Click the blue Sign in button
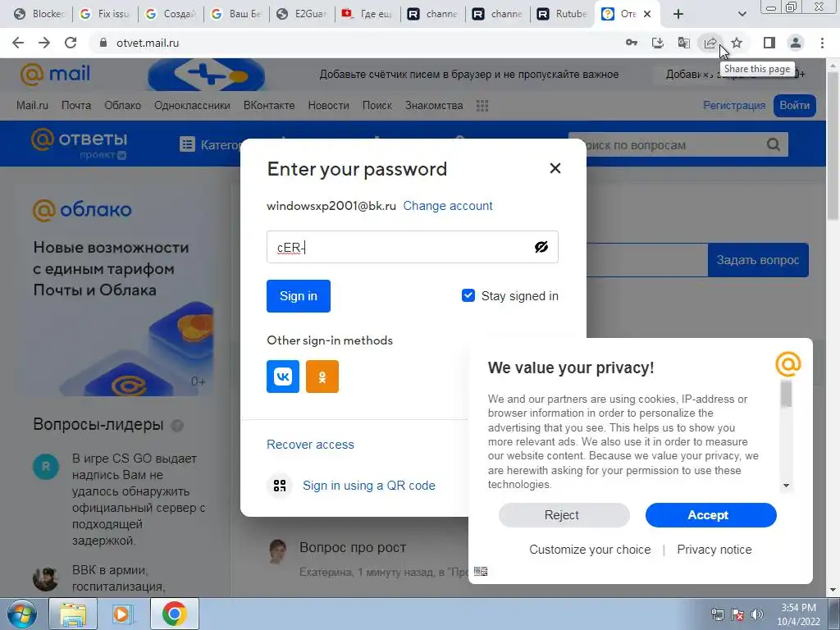Viewport: 840px width, 630px height. point(299,295)
